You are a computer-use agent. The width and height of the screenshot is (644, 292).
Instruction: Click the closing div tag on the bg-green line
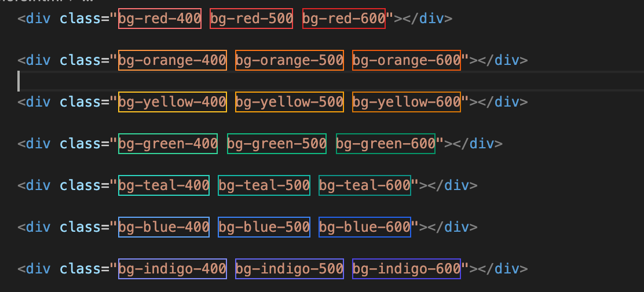point(478,144)
